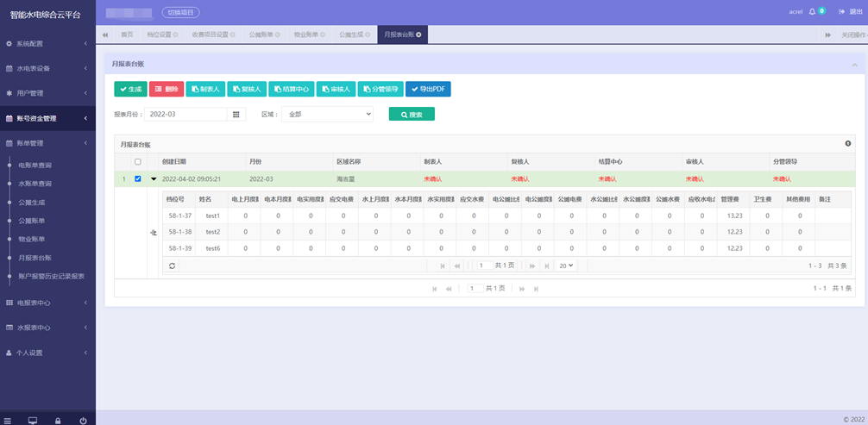Click outer grid next-page pager icon
Viewport: 868px width, 425px height.
coord(522,289)
